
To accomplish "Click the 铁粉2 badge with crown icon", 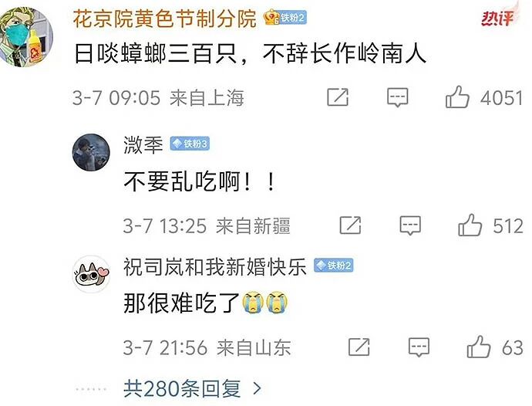I will (286, 18).
